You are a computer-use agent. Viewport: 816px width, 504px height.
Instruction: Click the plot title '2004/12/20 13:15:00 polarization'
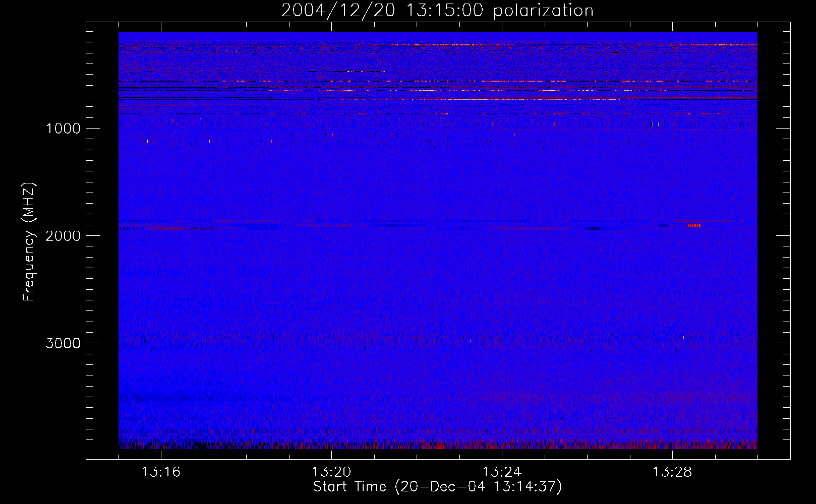pos(437,11)
